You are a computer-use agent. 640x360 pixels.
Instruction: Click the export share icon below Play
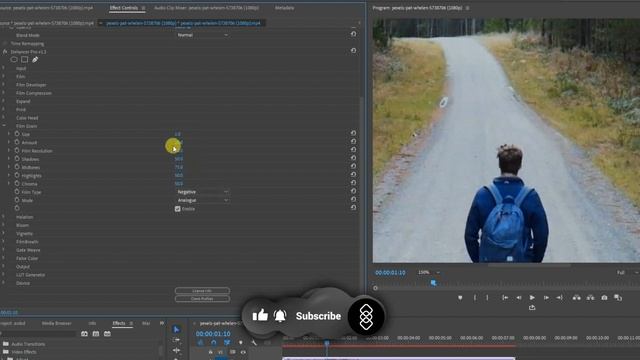[532, 308]
